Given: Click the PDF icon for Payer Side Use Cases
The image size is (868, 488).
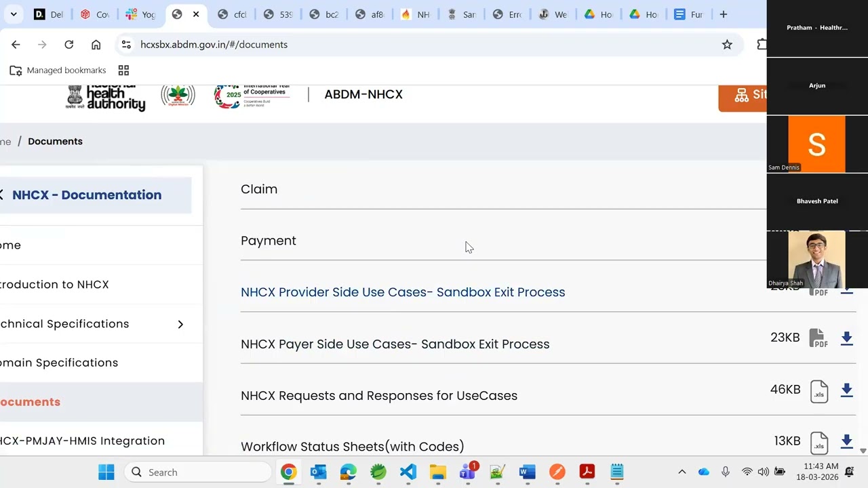Looking at the screenshot, I should [x=818, y=338].
